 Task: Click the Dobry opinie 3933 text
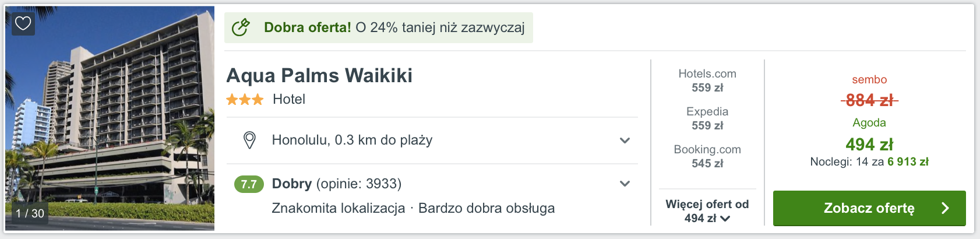337,184
